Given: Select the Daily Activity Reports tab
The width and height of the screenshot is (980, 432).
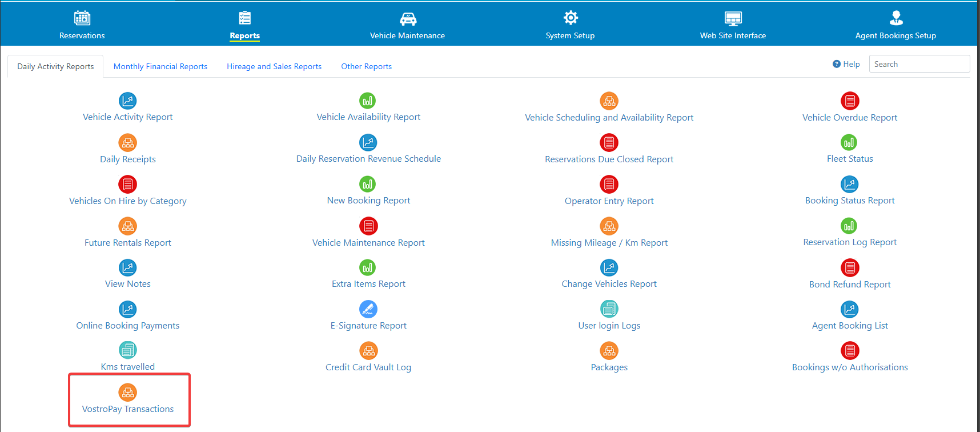Looking at the screenshot, I should click(x=55, y=66).
